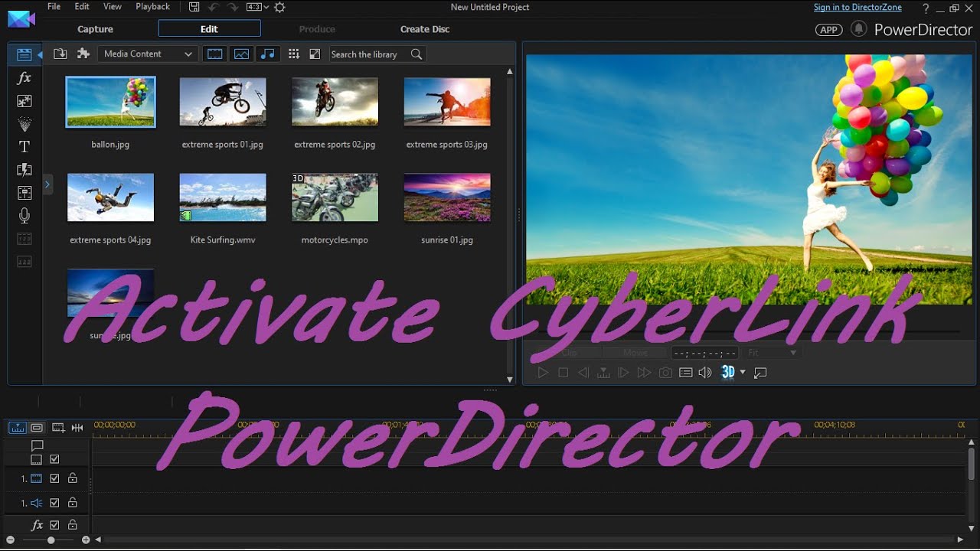Uncheck the chapter track checkbox
The width and height of the screenshot is (980, 551).
point(54,459)
